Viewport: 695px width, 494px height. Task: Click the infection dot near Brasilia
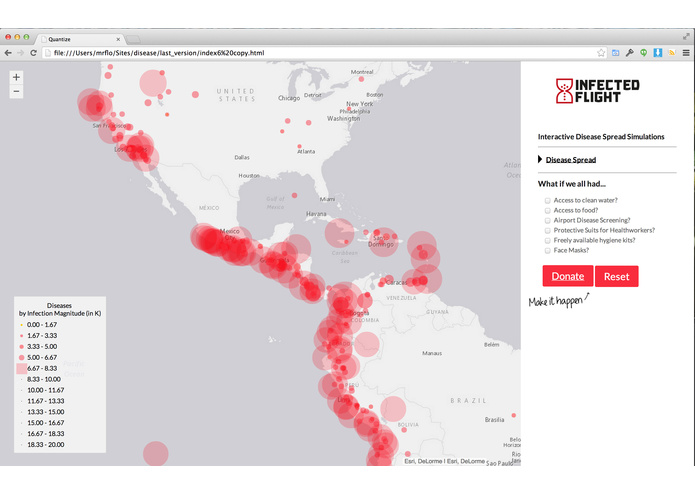(x=514, y=415)
